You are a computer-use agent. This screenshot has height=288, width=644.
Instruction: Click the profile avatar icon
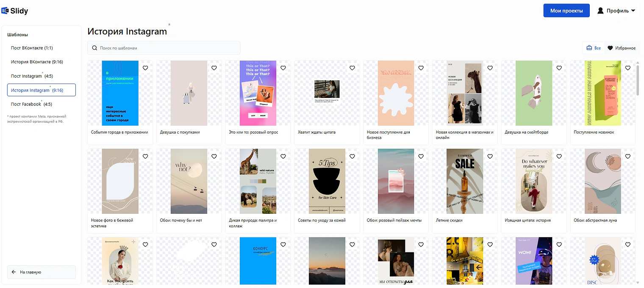600,11
